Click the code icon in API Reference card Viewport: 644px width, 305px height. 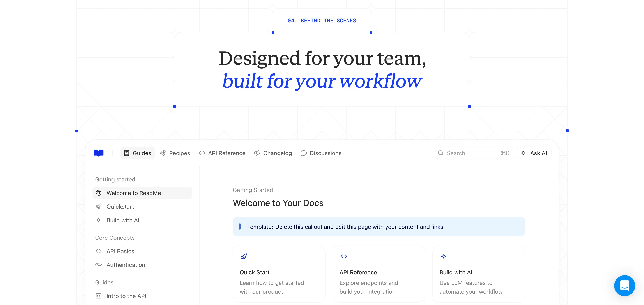pyautogui.click(x=344, y=256)
